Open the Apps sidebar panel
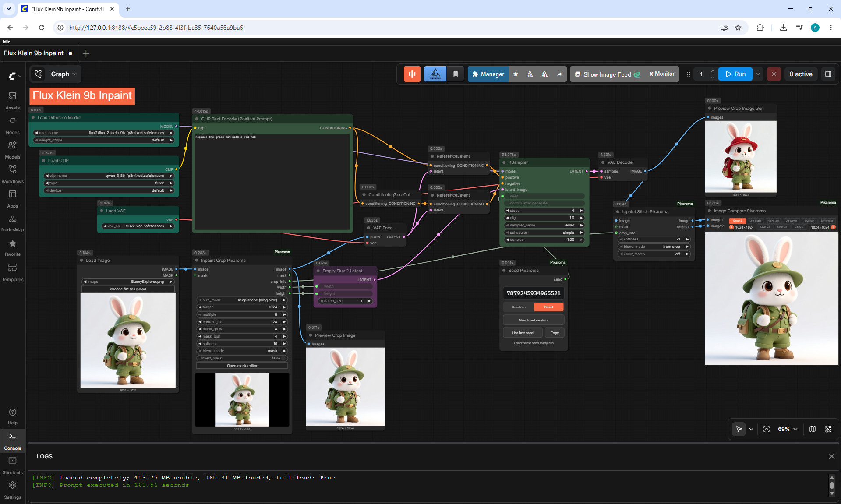Viewport: 841px width, 504px height. point(13,199)
